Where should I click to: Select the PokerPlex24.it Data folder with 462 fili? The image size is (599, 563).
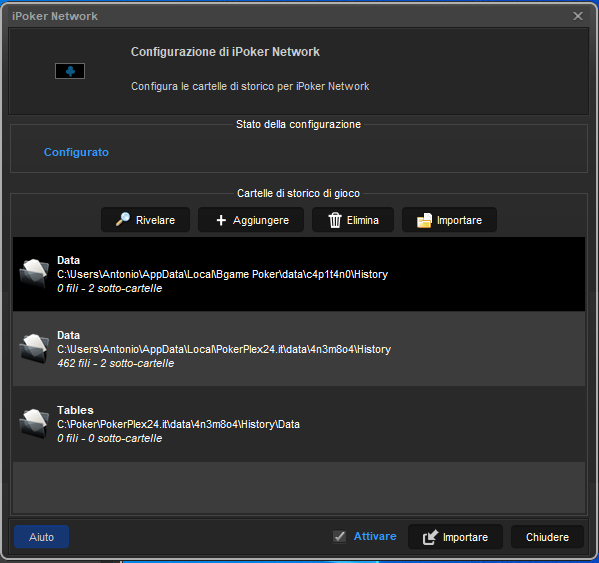[299, 349]
